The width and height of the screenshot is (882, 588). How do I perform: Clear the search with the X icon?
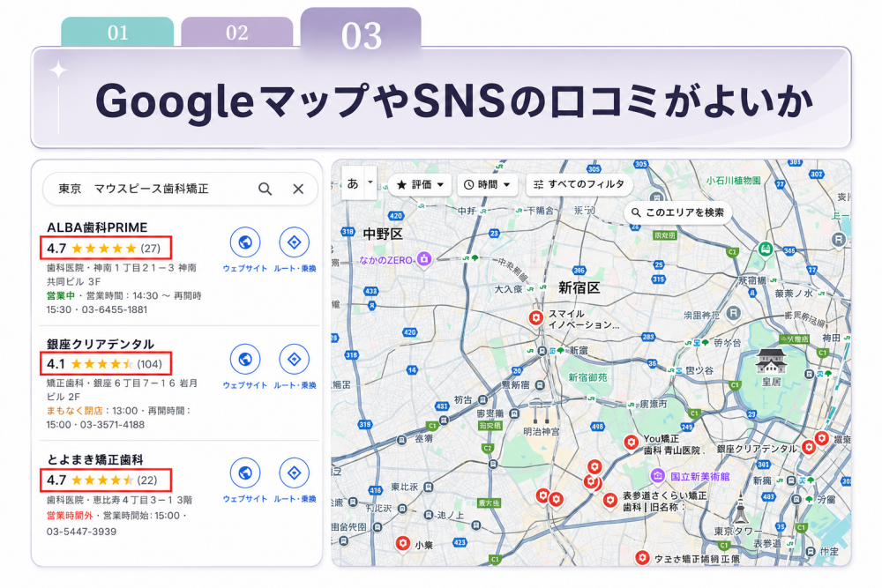point(298,189)
